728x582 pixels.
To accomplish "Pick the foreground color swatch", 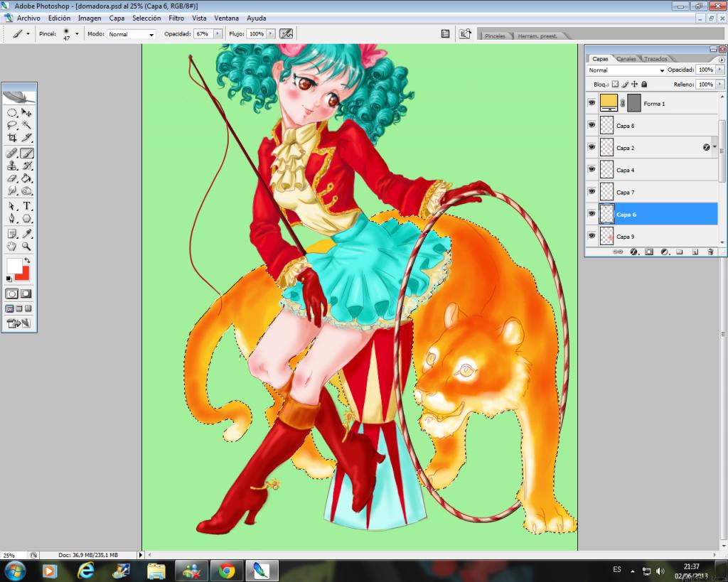I will tap(14, 266).
